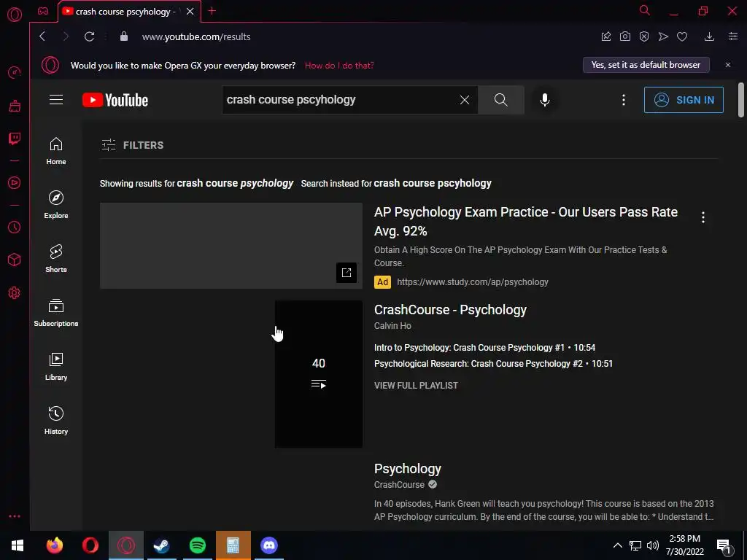Select Subscriptions in YouTube sidebar
Image resolution: width=747 pixels, height=560 pixels.
point(56,312)
